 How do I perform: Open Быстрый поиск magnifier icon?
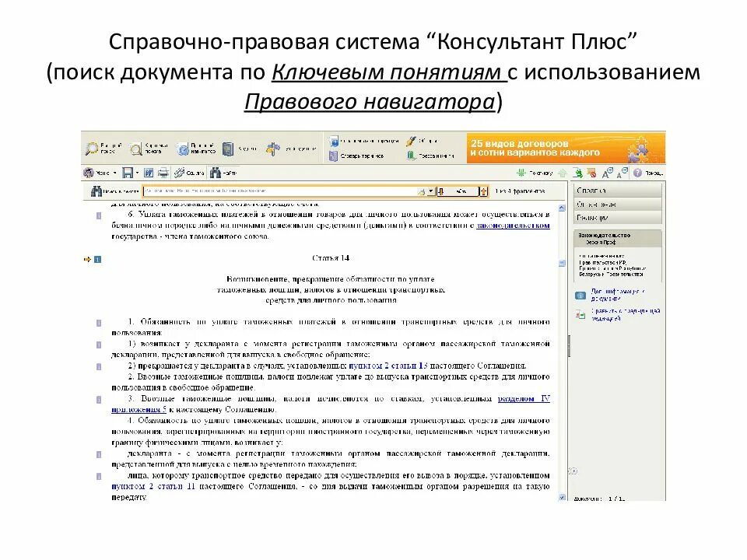(92, 149)
